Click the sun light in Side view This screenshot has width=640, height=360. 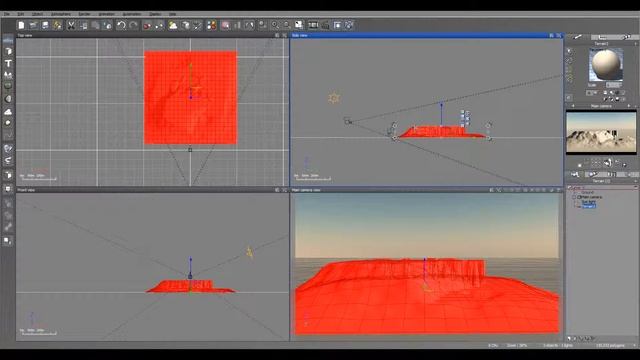click(334, 98)
